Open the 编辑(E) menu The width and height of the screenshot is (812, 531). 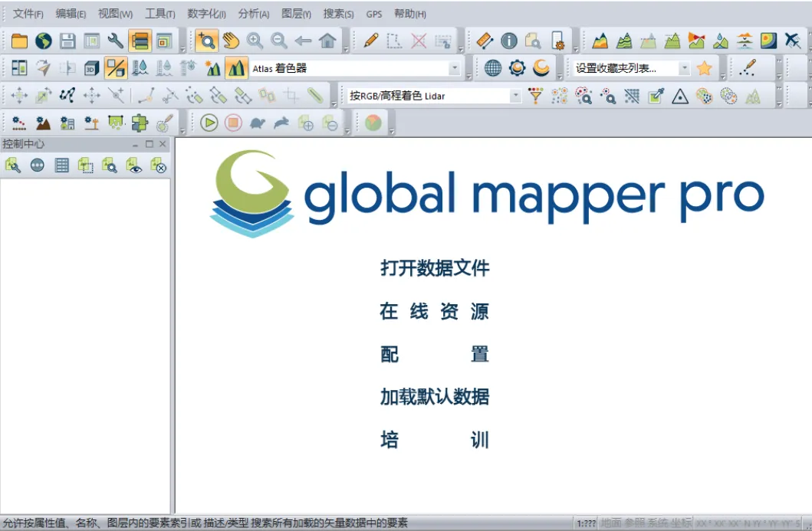click(x=71, y=14)
